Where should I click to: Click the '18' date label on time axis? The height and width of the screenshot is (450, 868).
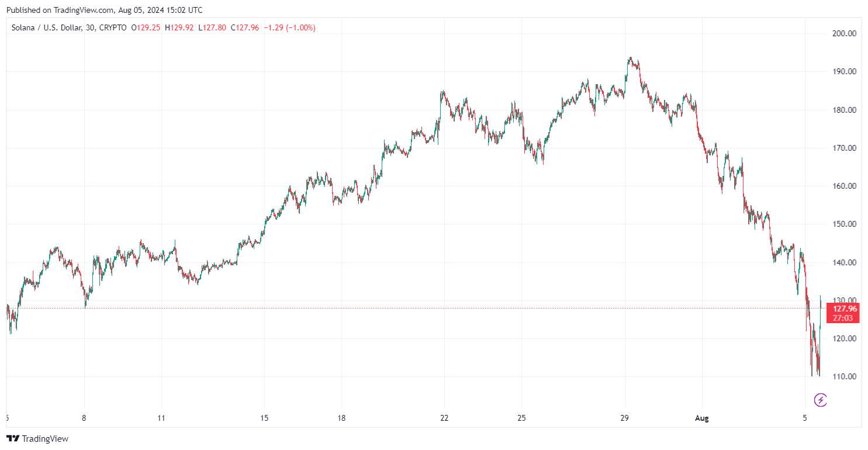pos(342,418)
